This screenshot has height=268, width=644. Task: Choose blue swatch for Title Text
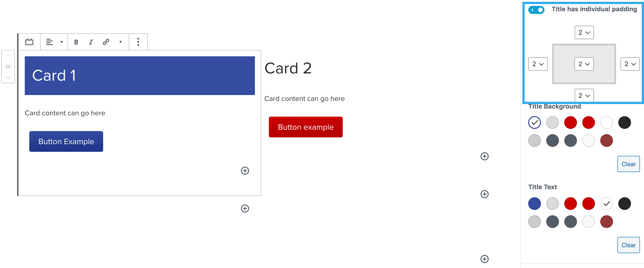534,204
